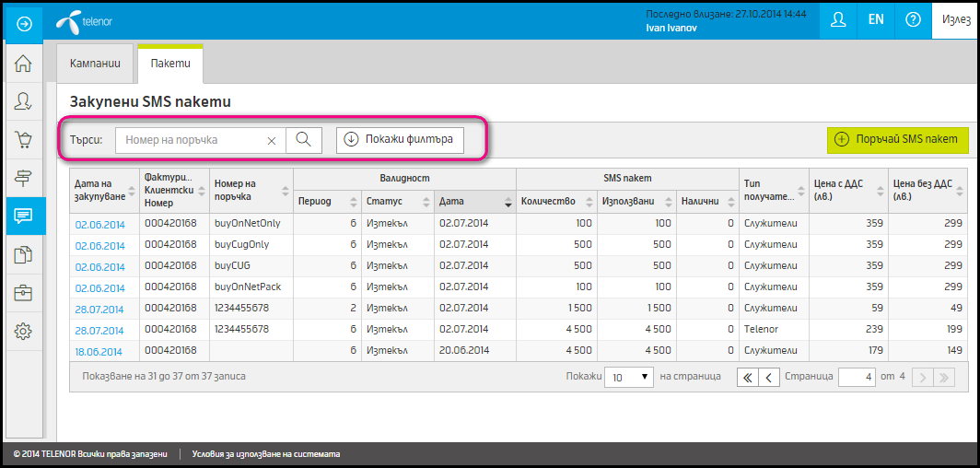Sort by Номер на поръчка column
This screenshot has height=468, width=980.
pos(251,190)
